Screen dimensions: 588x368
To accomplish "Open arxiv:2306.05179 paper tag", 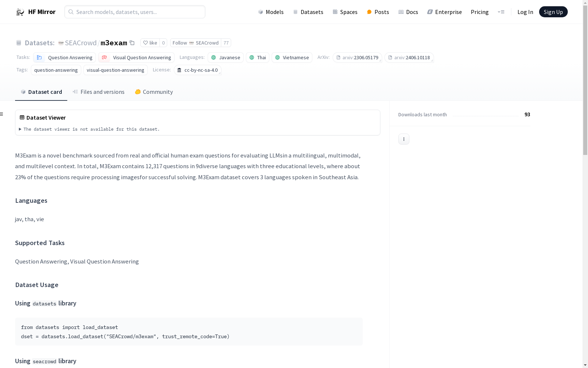I will tap(357, 57).
